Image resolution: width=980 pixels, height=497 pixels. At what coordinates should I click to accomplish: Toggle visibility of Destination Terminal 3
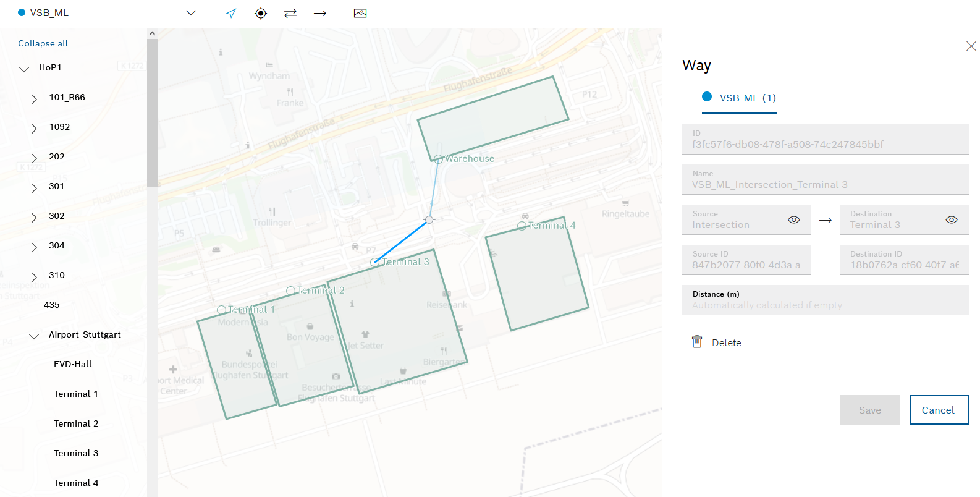pos(952,220)
